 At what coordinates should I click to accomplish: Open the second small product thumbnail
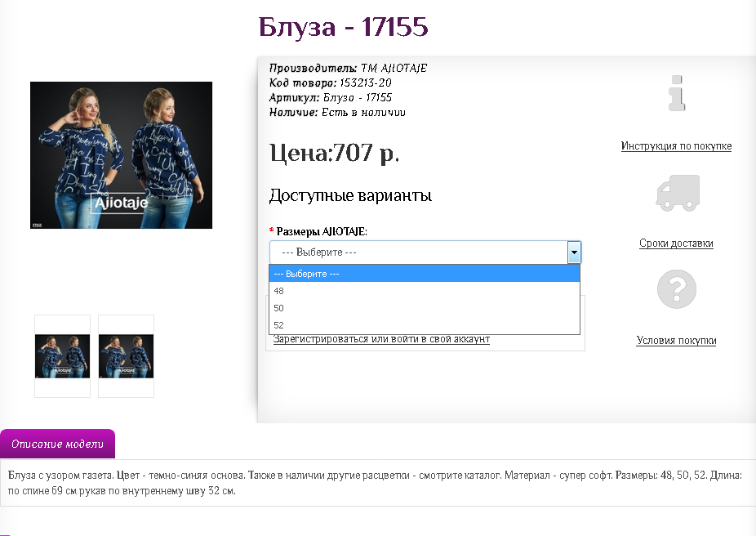click(126, 356)
